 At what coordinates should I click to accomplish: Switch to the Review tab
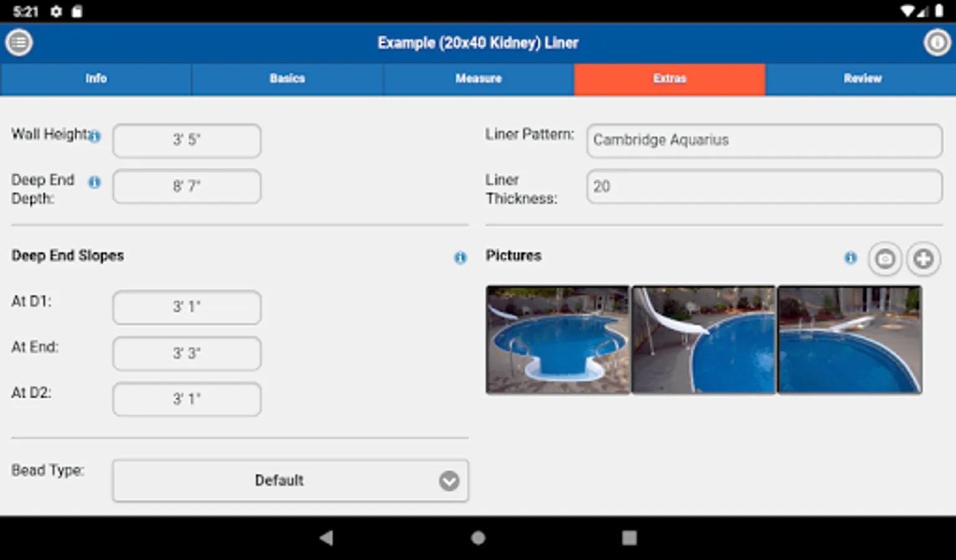(861, 79)
